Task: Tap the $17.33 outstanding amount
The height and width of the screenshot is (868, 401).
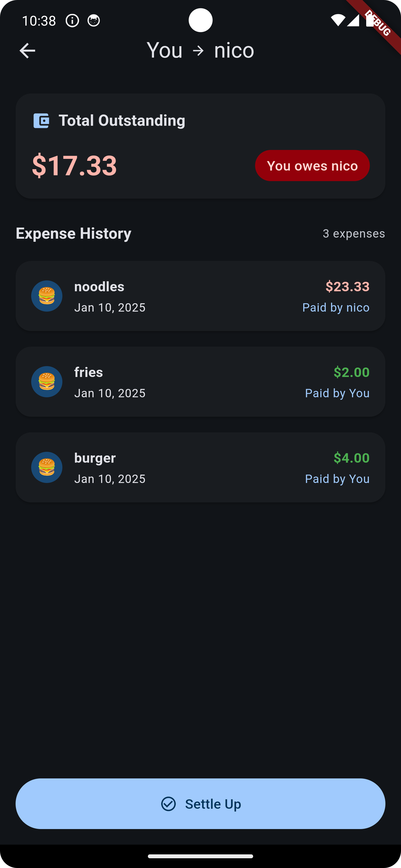Action: click(74, 165)
